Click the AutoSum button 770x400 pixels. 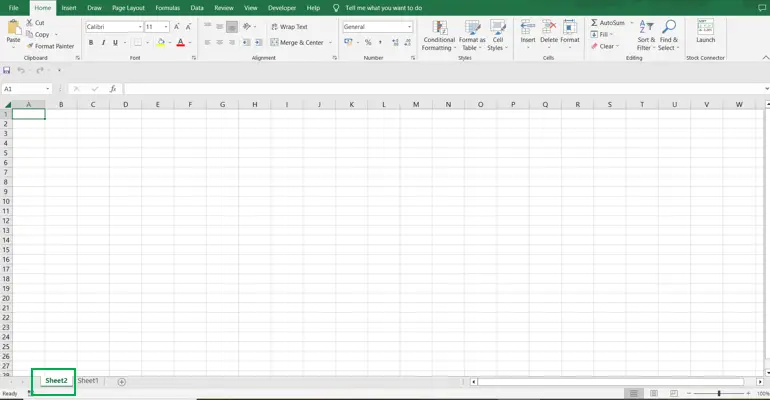click(x=608, y=23)
